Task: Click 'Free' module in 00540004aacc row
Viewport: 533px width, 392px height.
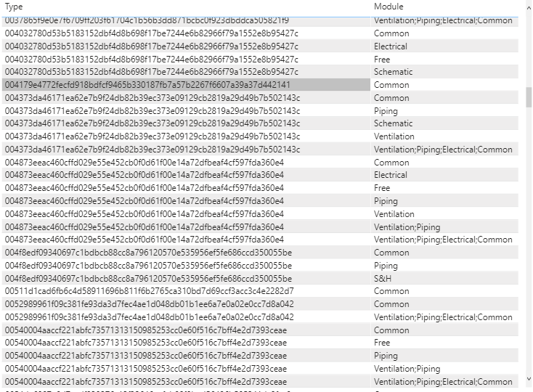Action: [x=382, y=343]
